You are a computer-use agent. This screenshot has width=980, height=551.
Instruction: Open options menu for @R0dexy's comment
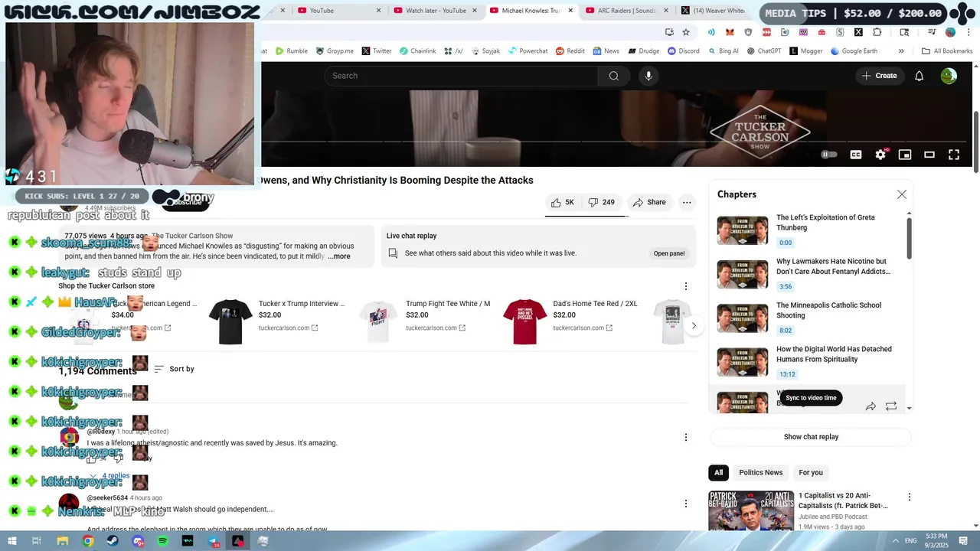coord(685,437)
